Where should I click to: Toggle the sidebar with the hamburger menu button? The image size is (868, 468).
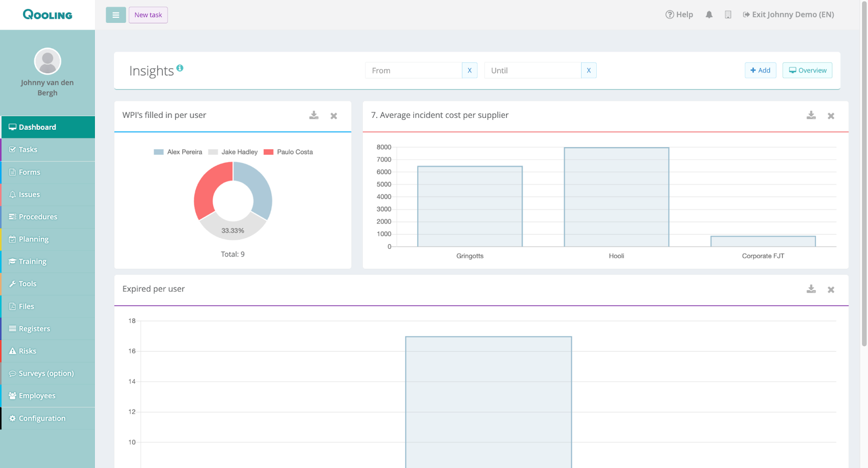pyautogui.click(x=116, y=15)
